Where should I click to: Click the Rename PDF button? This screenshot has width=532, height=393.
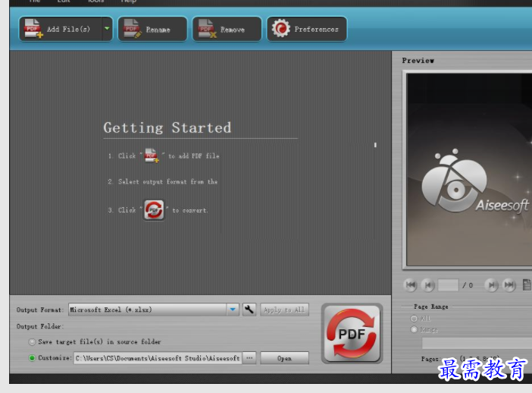152,30
